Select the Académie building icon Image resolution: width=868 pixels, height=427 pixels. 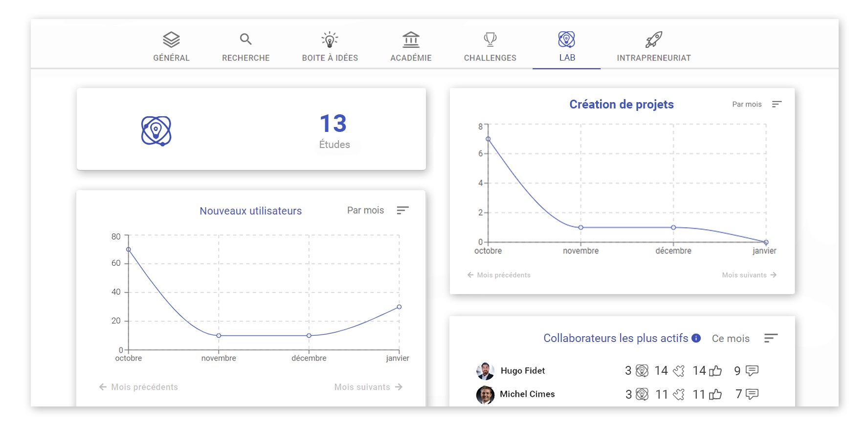click(x=411, y=40)
